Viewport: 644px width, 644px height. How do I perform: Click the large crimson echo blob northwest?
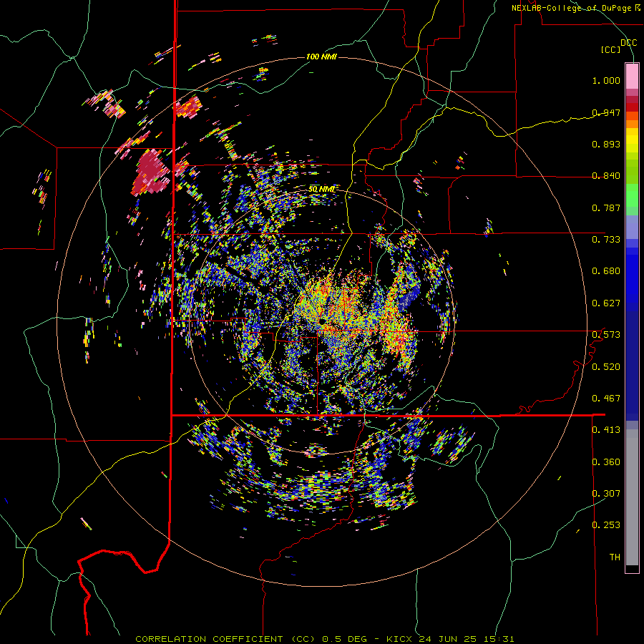point(151,172)
